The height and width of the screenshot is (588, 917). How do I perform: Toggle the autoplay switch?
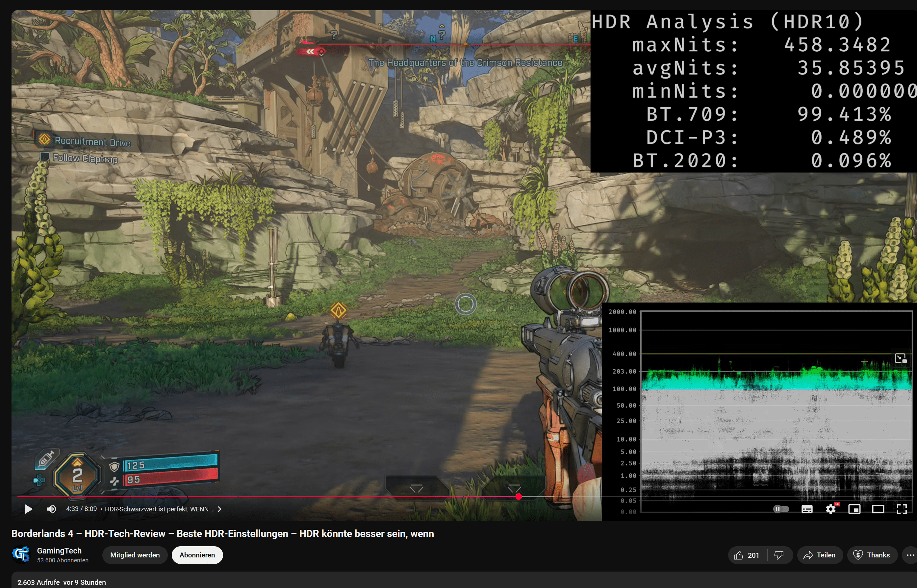[x=781, y=509]
